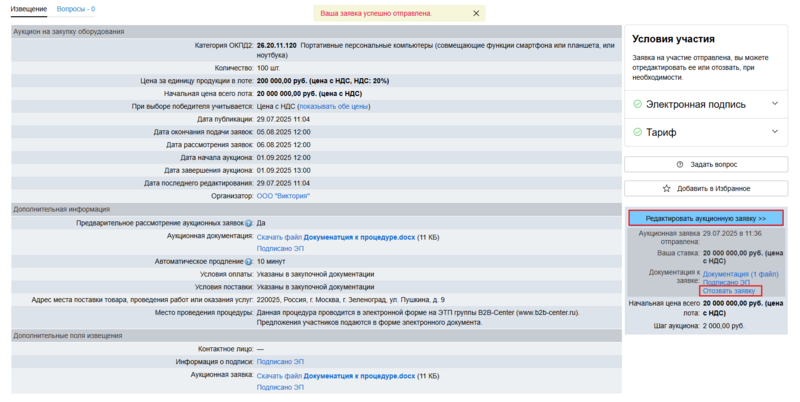Viewport: 800px width, 402px height.
Task: Click question mark icon in 'Задать вопрос'
Action: (x=680, y=164)
